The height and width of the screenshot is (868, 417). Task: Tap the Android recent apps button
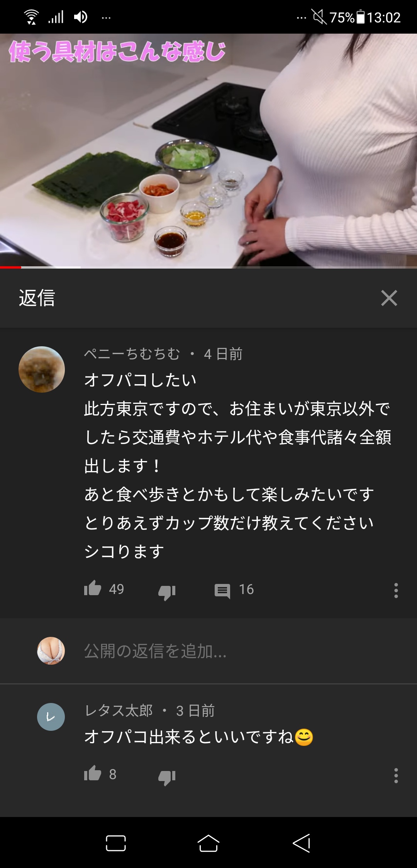coord(116,843)
